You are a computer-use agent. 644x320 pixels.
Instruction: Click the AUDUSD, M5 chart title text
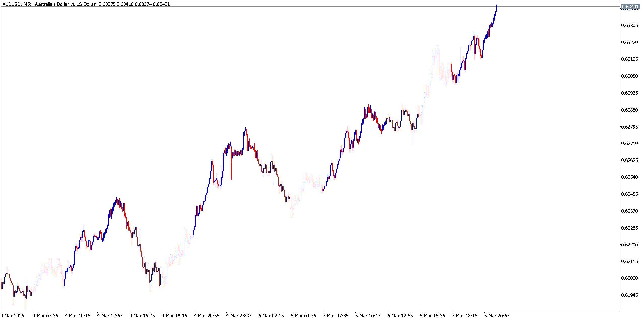coord(17,4)
